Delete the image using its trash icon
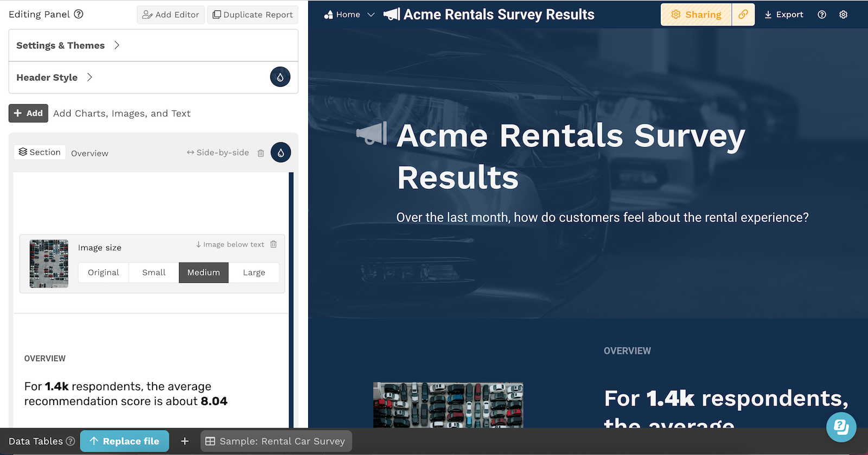The height and width of the screenshot is (455, 868). [273, 244]
